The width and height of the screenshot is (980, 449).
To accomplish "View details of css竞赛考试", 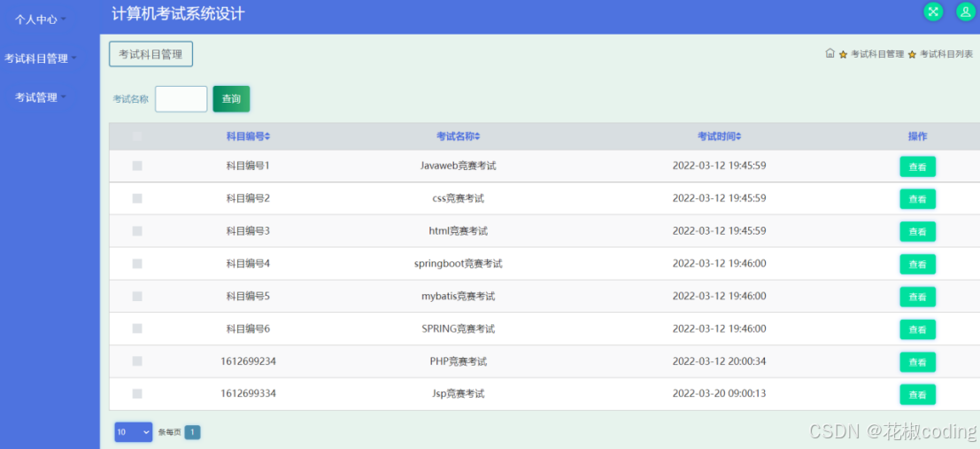I will (x=917, y=199).
